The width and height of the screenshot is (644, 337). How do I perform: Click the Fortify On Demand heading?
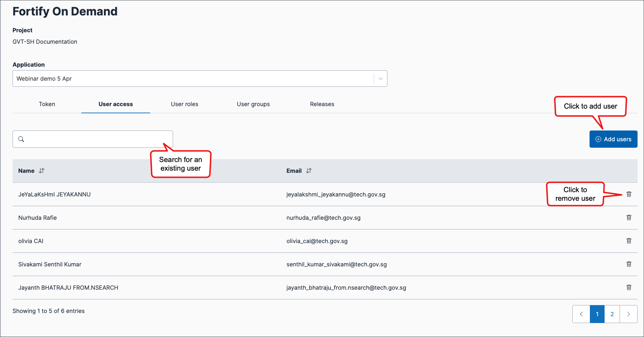pyautogui.click(x=65, y=11)
